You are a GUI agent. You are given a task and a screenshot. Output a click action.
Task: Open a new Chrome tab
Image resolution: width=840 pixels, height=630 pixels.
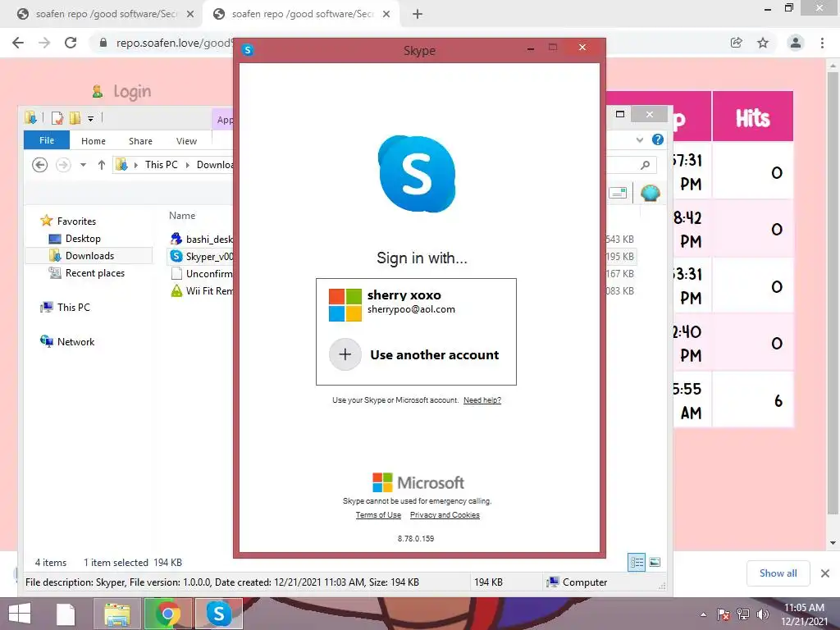[418, 14]
